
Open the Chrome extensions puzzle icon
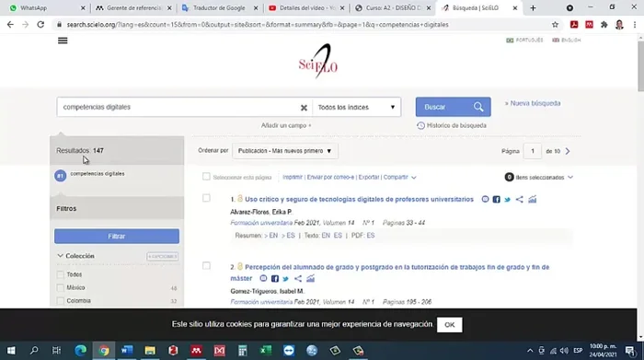604,25
